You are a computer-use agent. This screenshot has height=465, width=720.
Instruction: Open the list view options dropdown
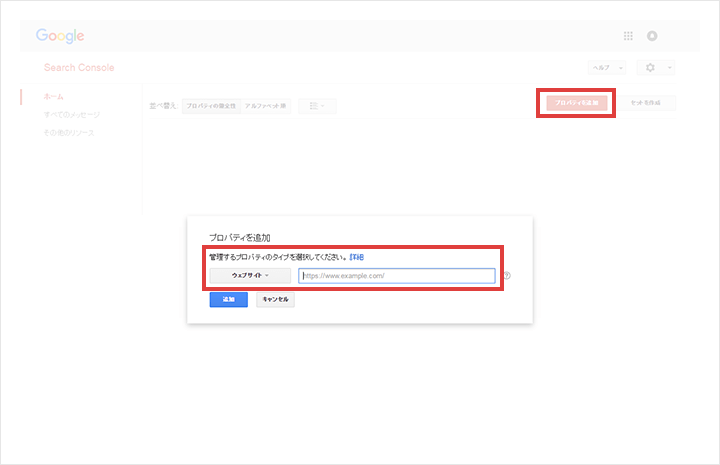[x=317, y=106]
